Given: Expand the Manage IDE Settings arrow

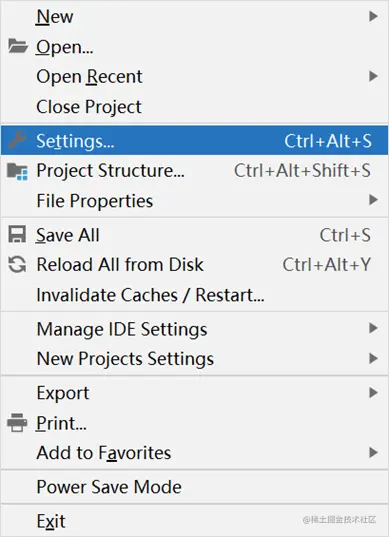Looking at the screenshot, I should (x=373, y=328).
